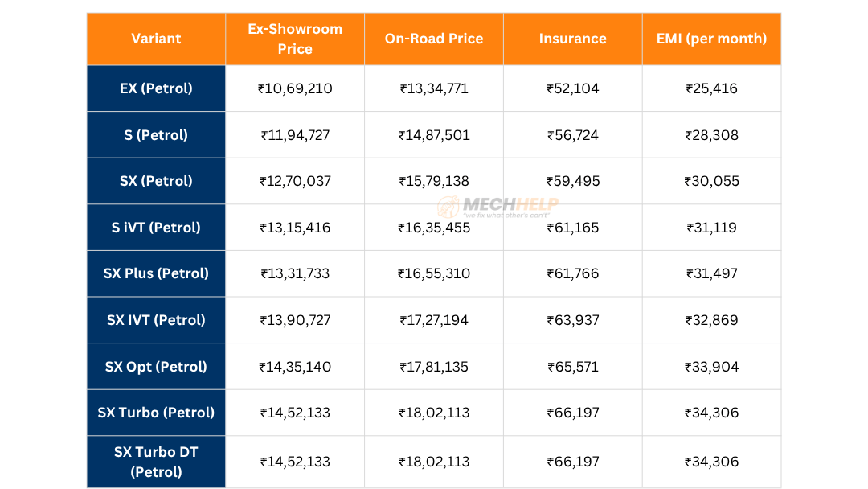Screen dimensions: 868x489
Task: Select the S (Petrol) variant label
Action: (155, 134)
